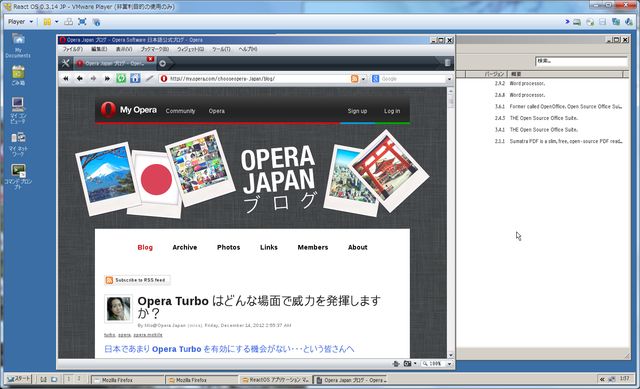Open the Opera link in My Opera header
The height and width of the screenshot is (389, 640).
(216, 111)
